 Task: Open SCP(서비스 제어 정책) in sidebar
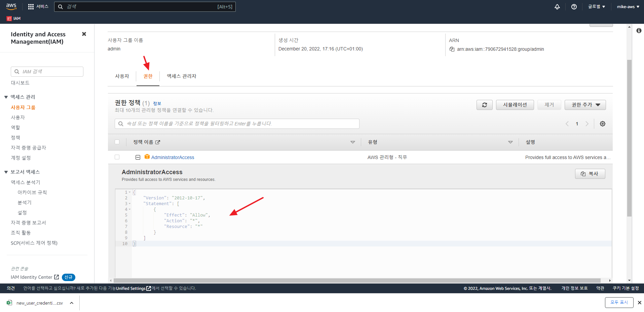point(34,243)
